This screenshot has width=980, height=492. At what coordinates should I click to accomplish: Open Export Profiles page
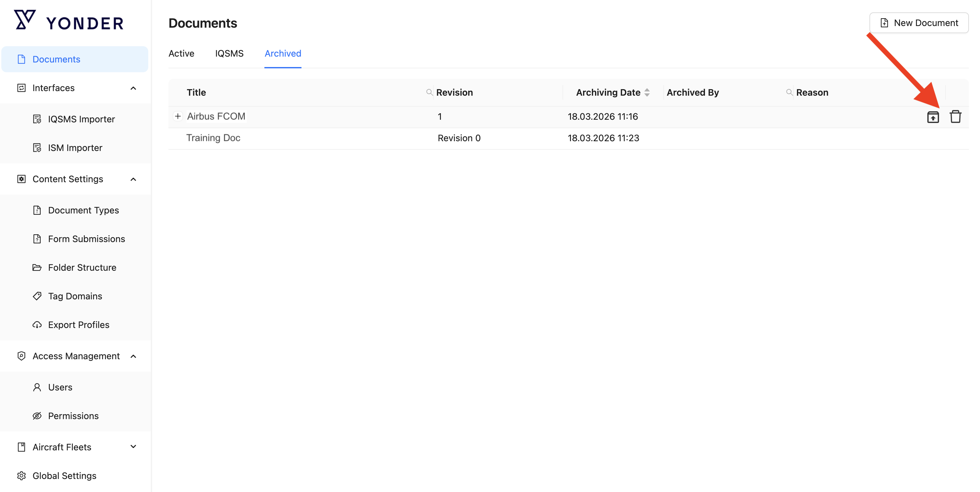[78, 324]
